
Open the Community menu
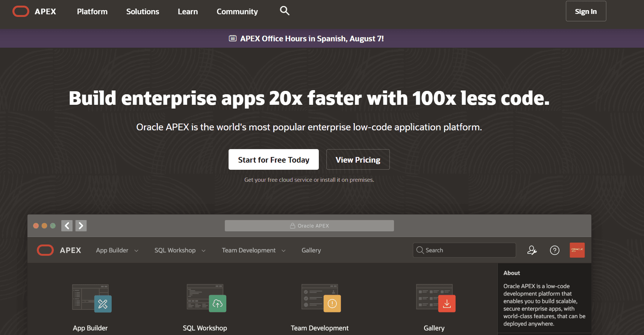point(237,12)
